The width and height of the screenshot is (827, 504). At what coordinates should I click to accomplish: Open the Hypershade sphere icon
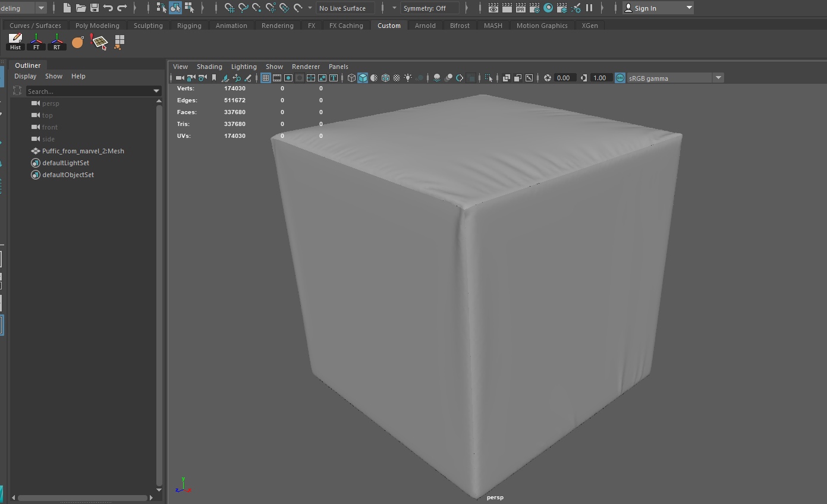[x=548, y=8]
